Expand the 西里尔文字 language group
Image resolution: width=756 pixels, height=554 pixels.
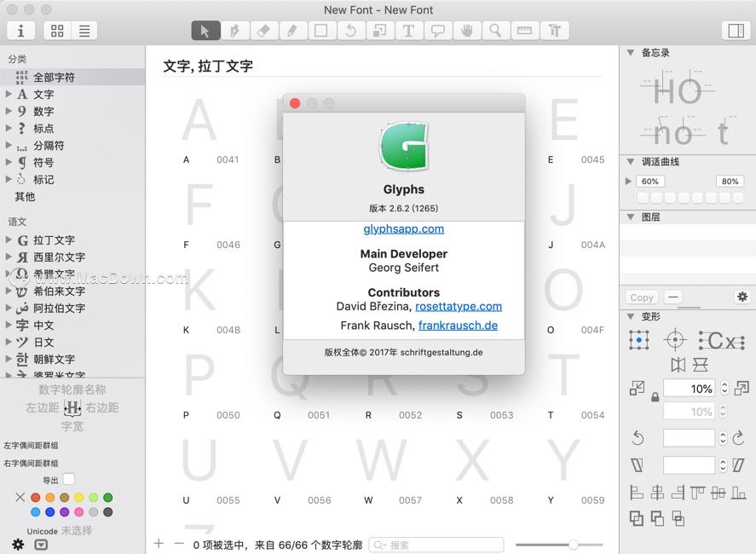click(x=9, y=257)
